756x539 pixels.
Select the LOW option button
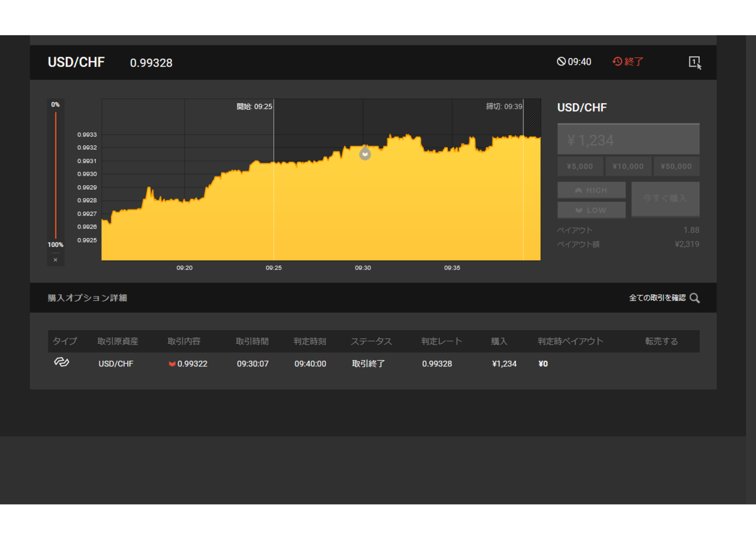click(592, 210)
